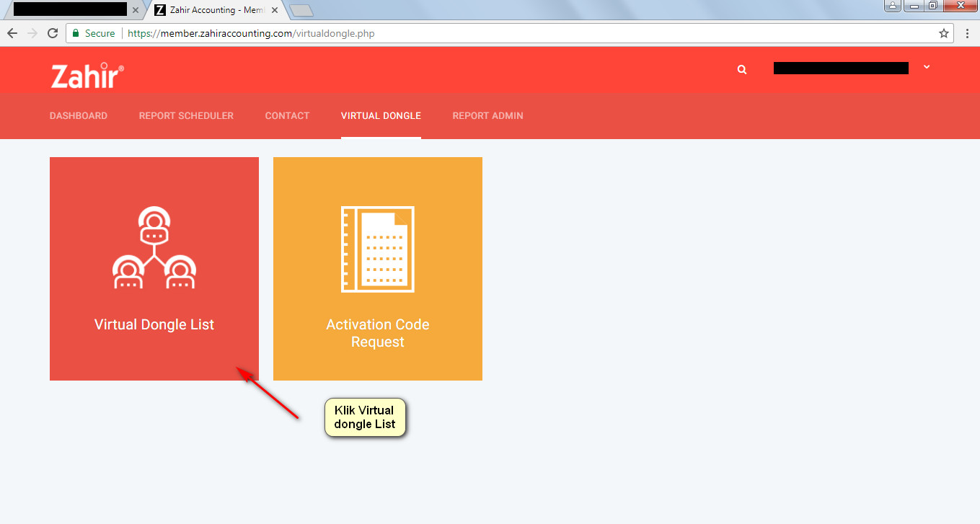Open the search magnifier icon
Image resolution: width=980 pixels, height=524 pixels.
coord(742,70)
